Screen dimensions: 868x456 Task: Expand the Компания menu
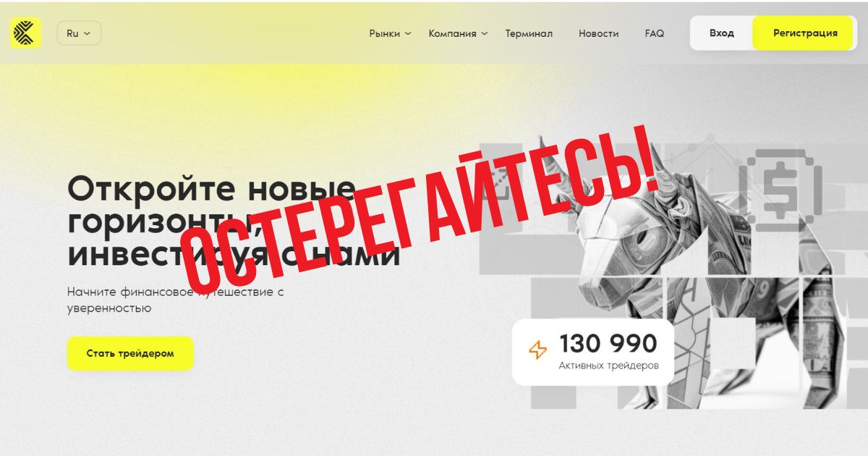coord(458,33)
